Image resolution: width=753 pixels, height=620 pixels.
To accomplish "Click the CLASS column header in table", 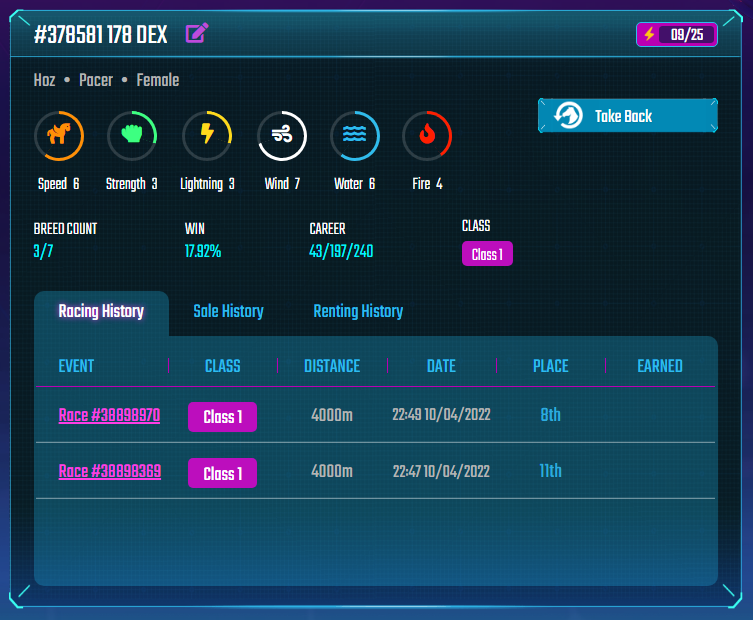I will (223, 366).
